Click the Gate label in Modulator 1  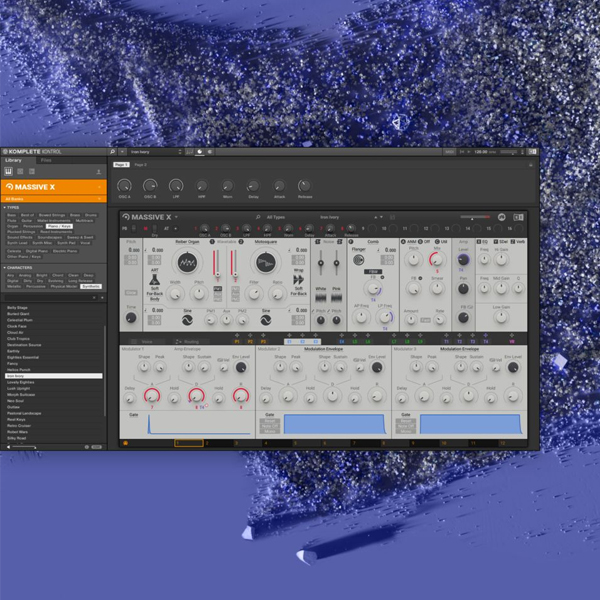pyautogui.click(x=133, y=415)
